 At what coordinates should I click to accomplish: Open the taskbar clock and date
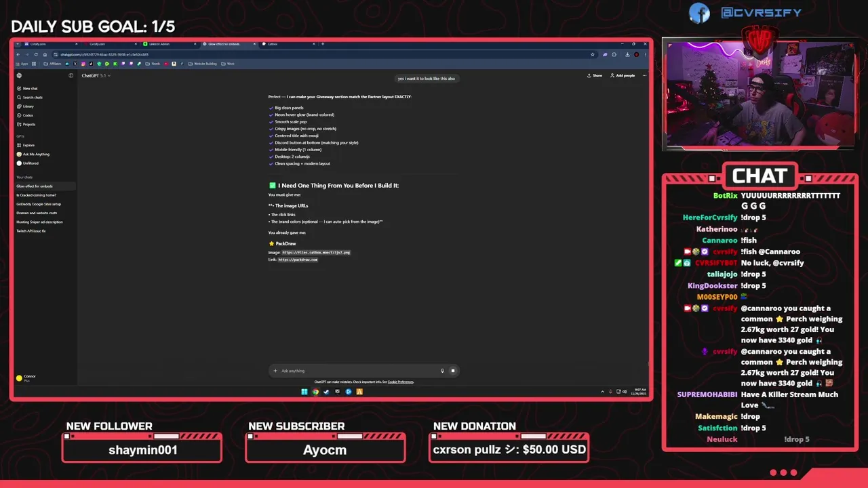pyautogui.click(x=639, y=392)
